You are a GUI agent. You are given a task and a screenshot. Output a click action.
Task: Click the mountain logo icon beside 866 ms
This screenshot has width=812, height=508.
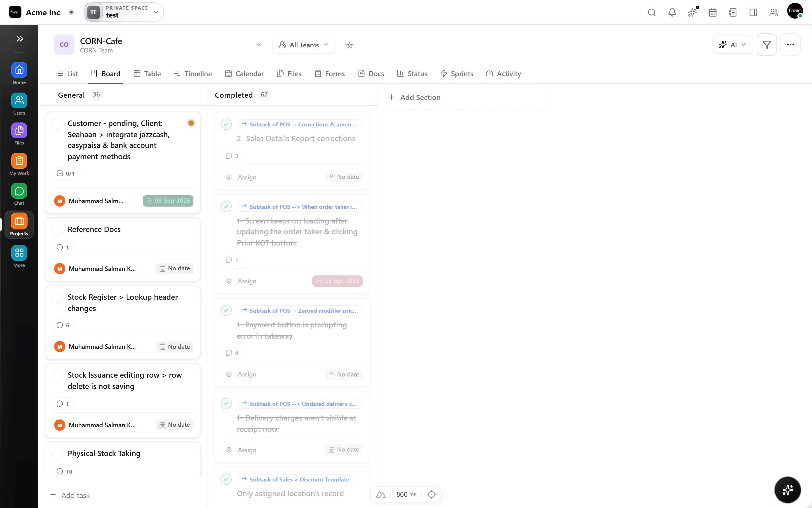coord(381,494)
